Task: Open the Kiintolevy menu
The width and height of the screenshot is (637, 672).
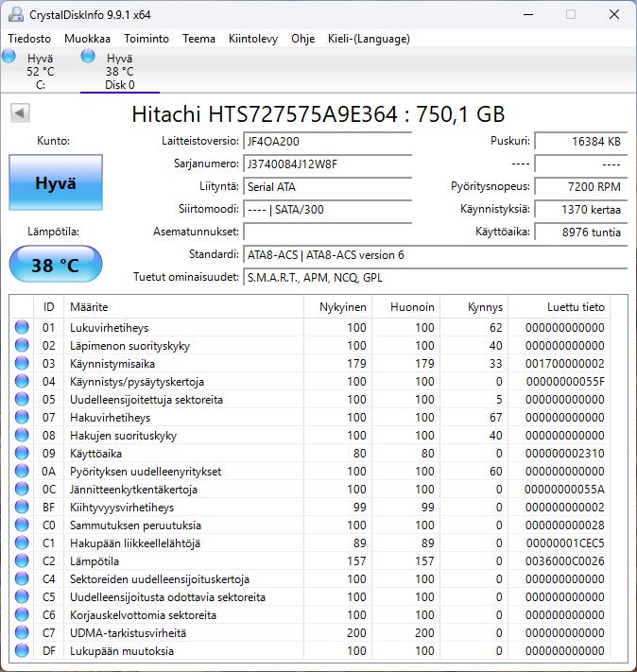Action: (x=253, y=39)
